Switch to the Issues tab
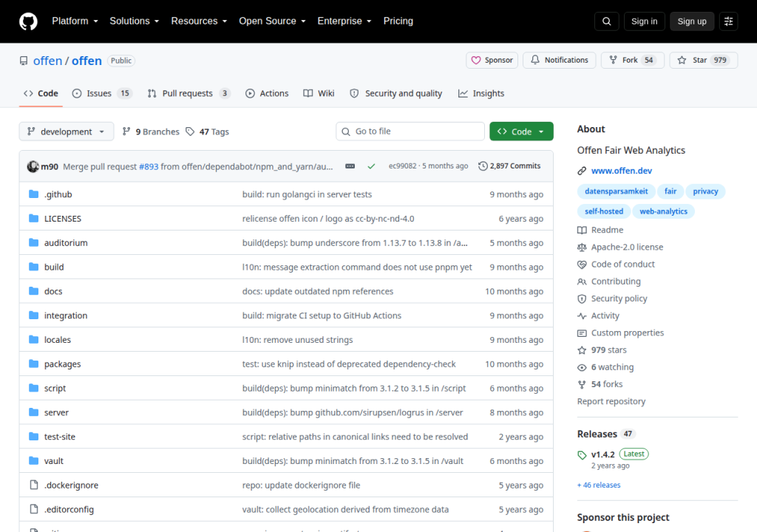757x532 pixels. [x=103, y=93]
